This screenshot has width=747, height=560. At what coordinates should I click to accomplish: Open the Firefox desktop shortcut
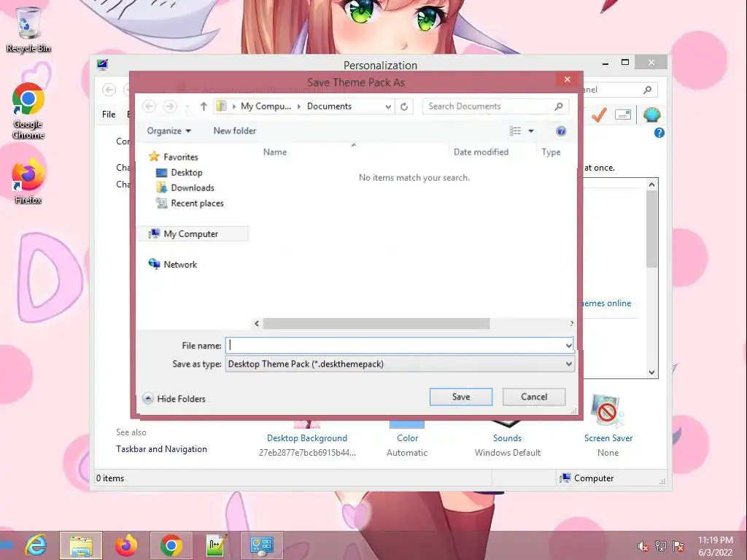[28, 182]
